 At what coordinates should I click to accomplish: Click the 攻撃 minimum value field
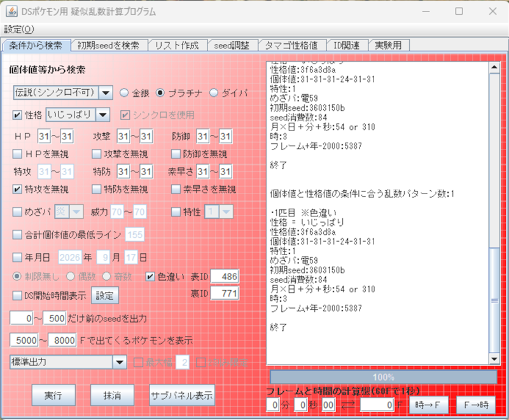[123, 136]
